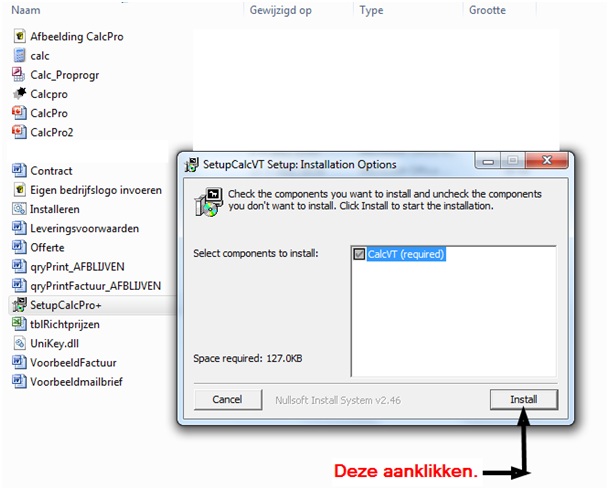Click the CalcPro2 file icon
This screenshot has height=490, width=609.
coord(19,132)
